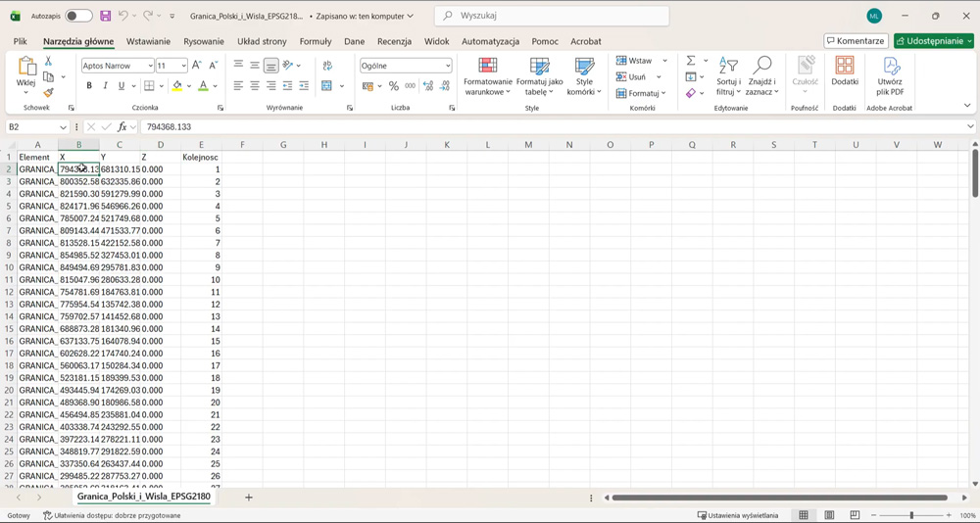Click the Undo arrow icon
The image size is (980, 523).
click(x=123, y=17)
